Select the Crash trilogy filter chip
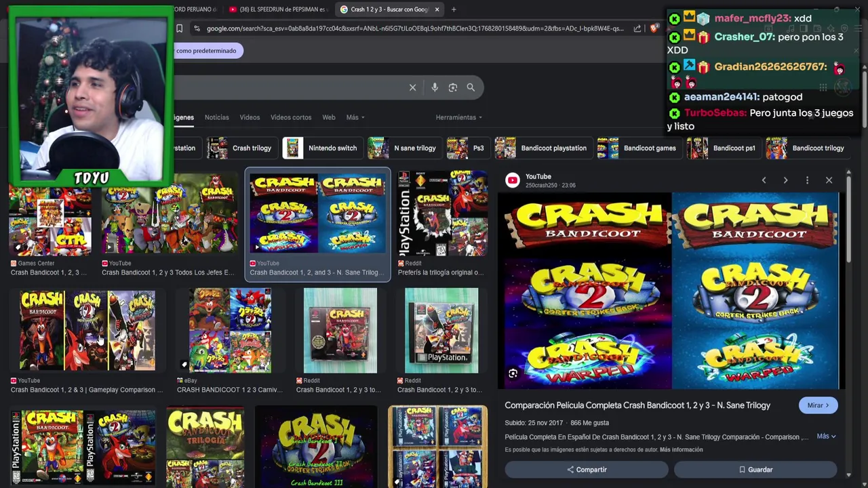 click(x=241, y=148)
